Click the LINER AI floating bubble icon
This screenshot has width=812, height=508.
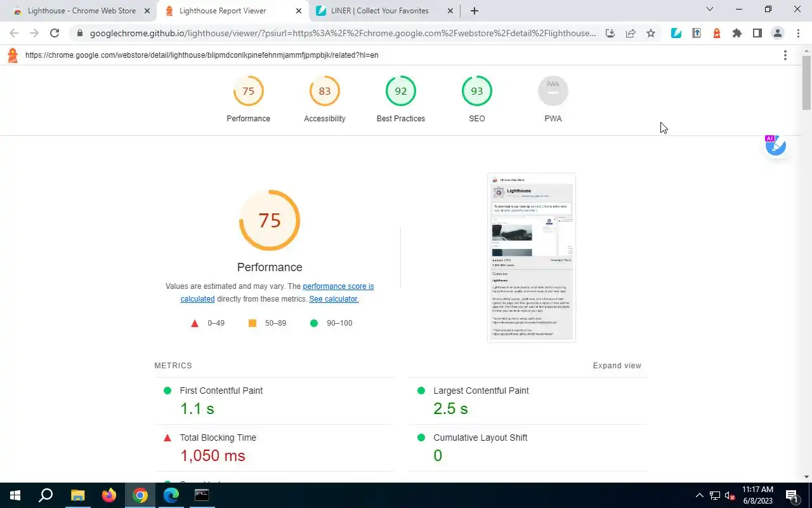(775, 145)
